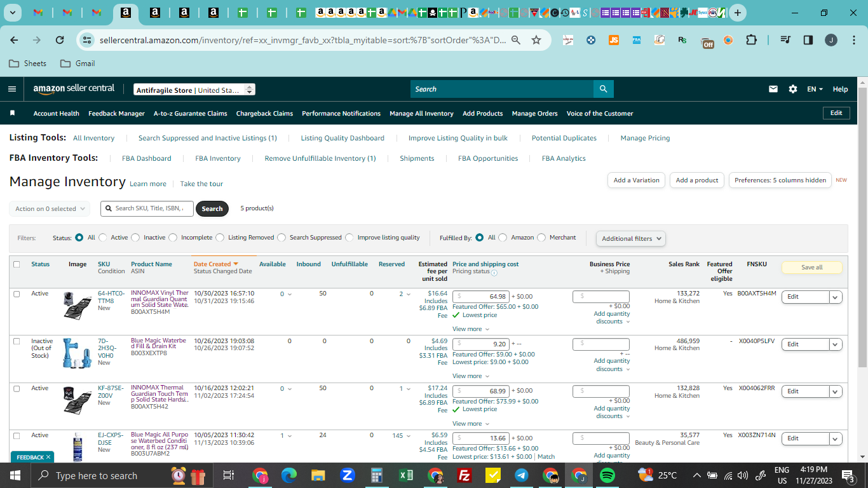Open a new browser tab with plus
Image resolution: width=868 pixels, height=488 pixels.
[737, 13]
